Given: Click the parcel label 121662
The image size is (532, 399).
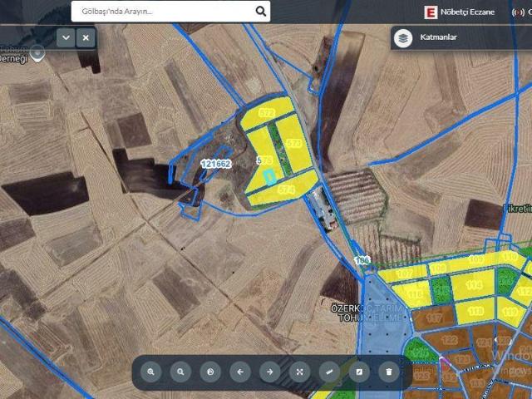Looking at the screenshot, I should click(216, 164).
